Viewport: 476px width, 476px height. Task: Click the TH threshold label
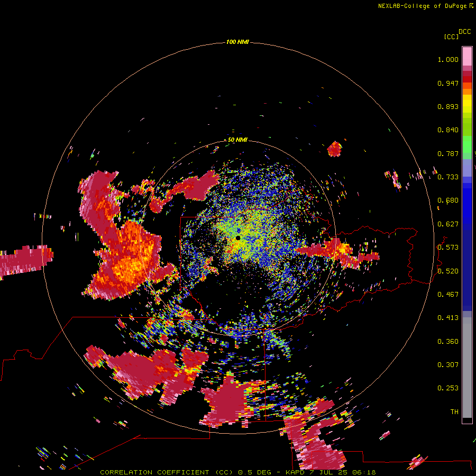tap(454, 412)
